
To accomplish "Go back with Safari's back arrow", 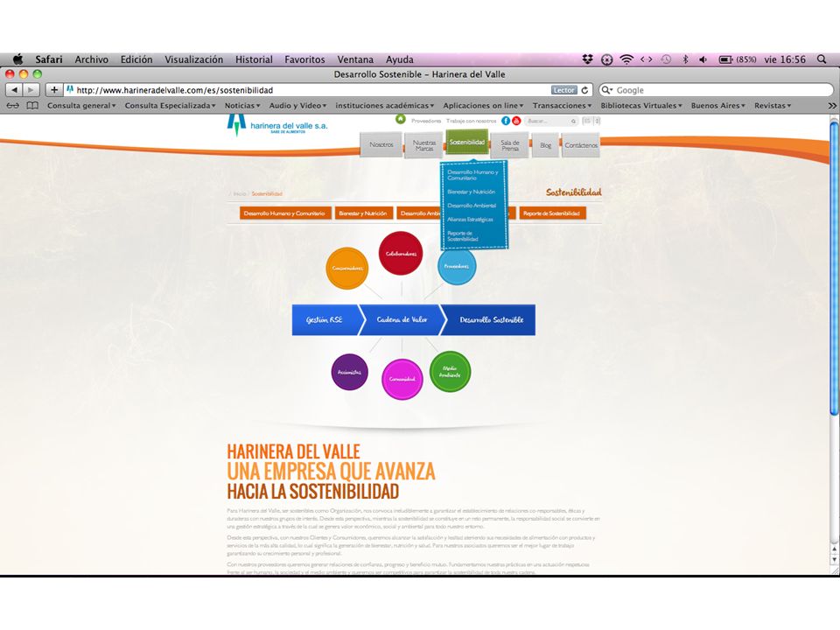I will [x=14, y=90].
